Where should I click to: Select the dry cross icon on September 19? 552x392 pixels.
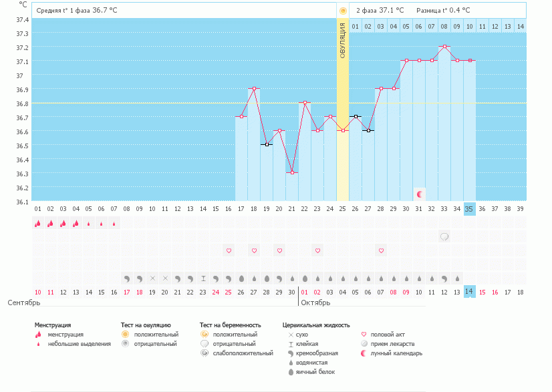152,278
